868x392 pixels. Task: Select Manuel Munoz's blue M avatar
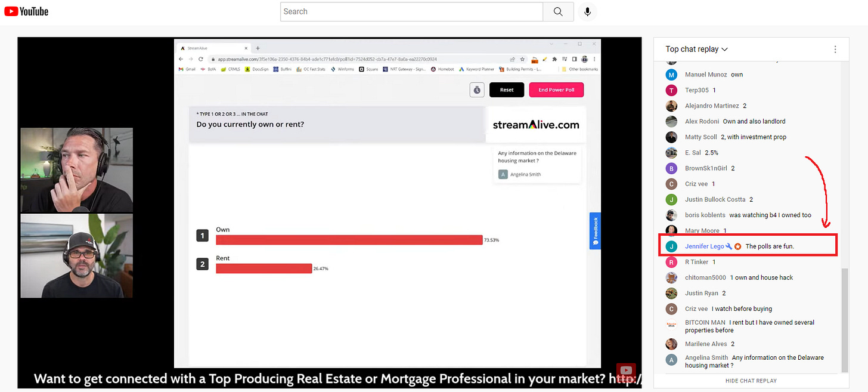672,75
